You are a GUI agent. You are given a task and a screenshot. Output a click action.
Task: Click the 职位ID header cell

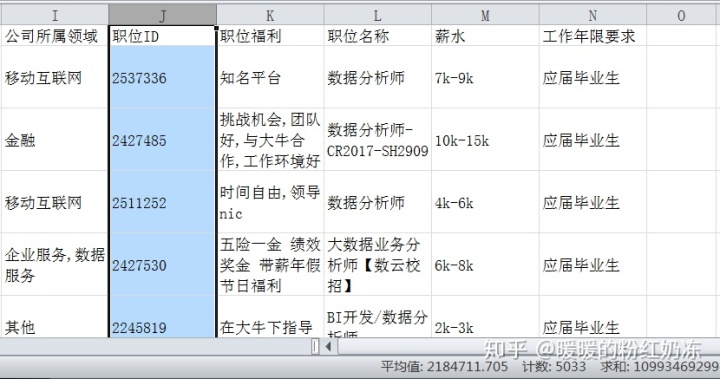[x=162, y=36]
